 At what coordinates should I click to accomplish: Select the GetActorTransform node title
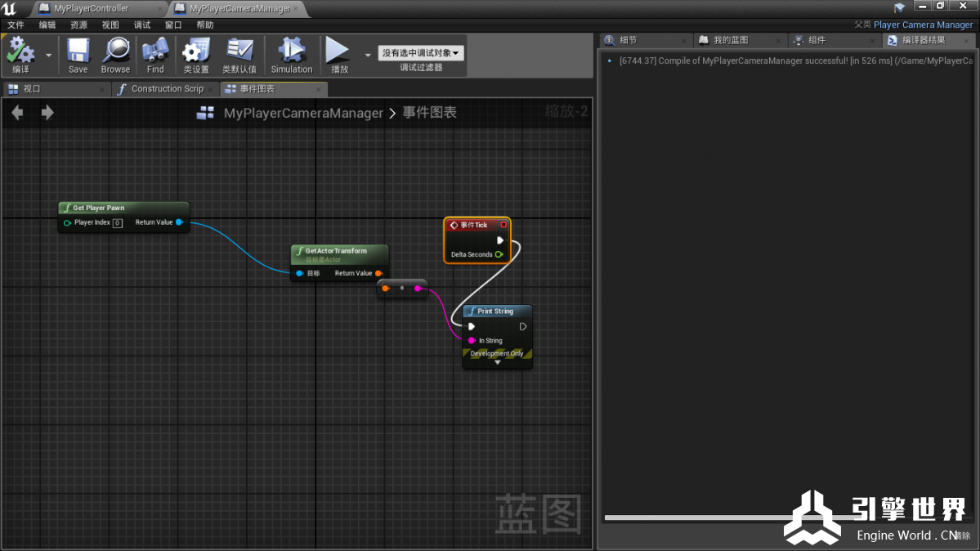[x=336, y=251]
